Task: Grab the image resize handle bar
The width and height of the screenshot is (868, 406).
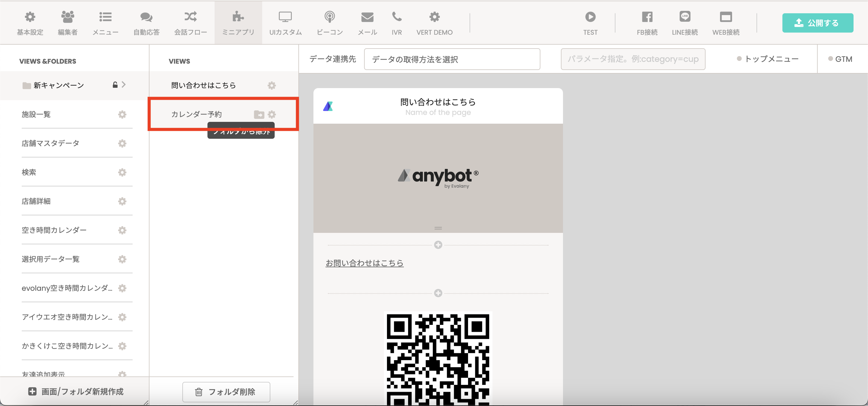Action: pyautogui.click(x=438, y=228)
